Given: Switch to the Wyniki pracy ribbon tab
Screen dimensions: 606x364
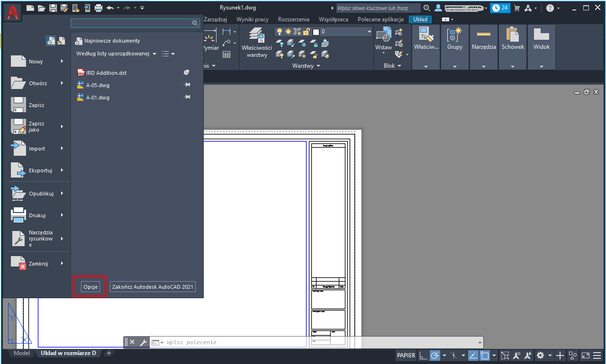Looking at the screenshot, I should 253,19.
